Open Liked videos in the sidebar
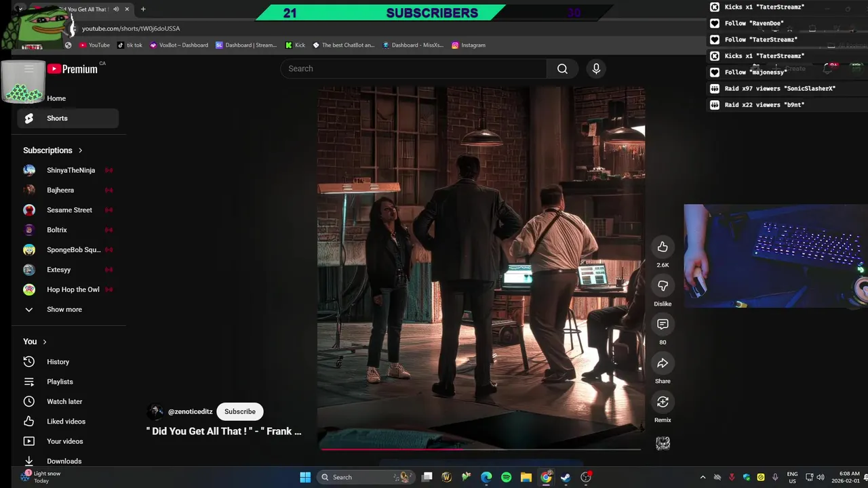The image size is (868, 488). pos(68,422)
